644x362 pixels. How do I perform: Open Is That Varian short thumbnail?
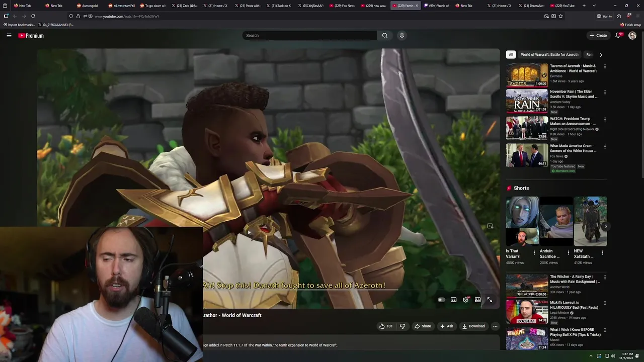[522, 221]
